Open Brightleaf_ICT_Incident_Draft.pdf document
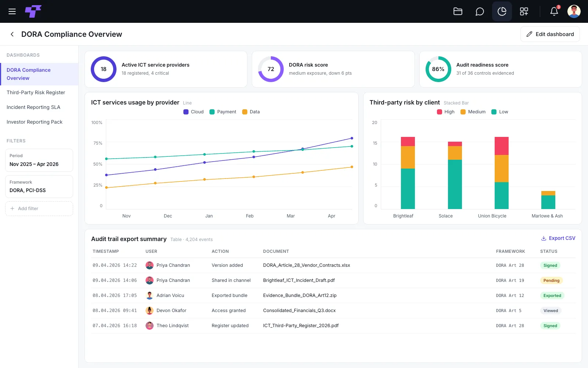 tap(299, 280)
